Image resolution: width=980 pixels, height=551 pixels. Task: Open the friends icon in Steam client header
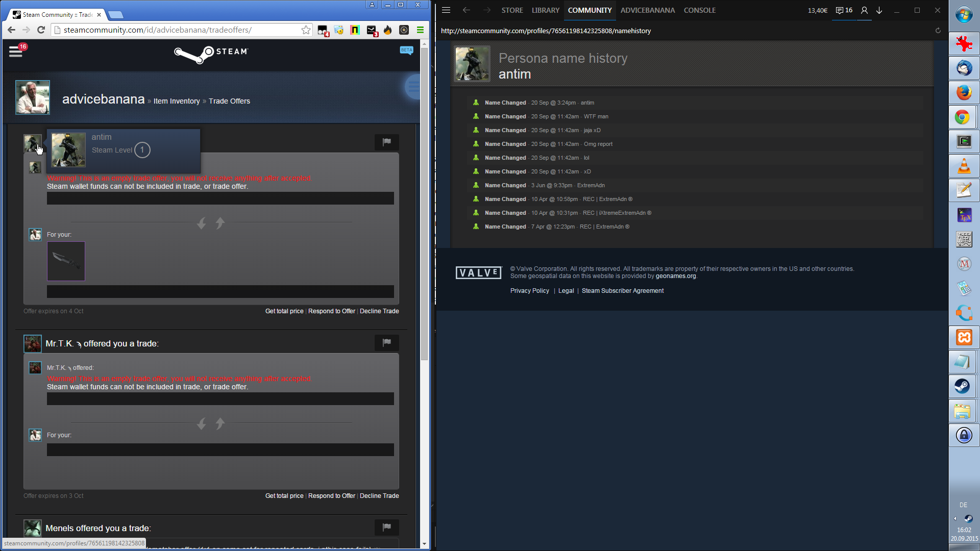pyautogui.click(x=864, y=10)
